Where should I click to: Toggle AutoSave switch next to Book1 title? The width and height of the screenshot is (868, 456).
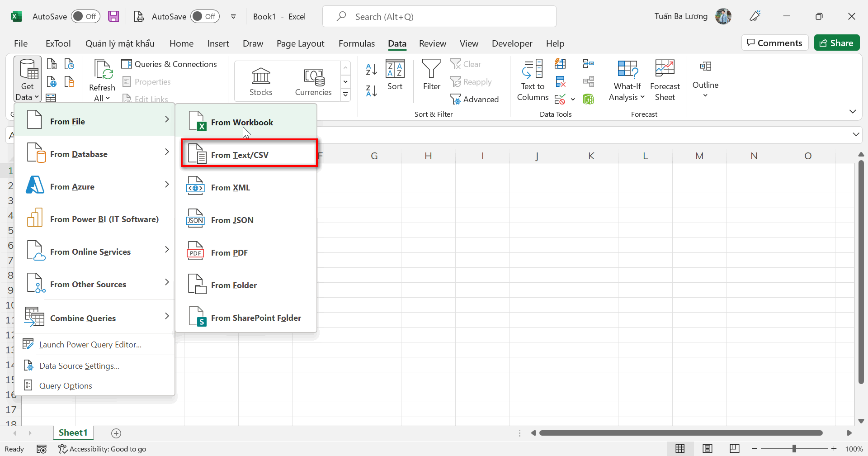click(205, 16)
